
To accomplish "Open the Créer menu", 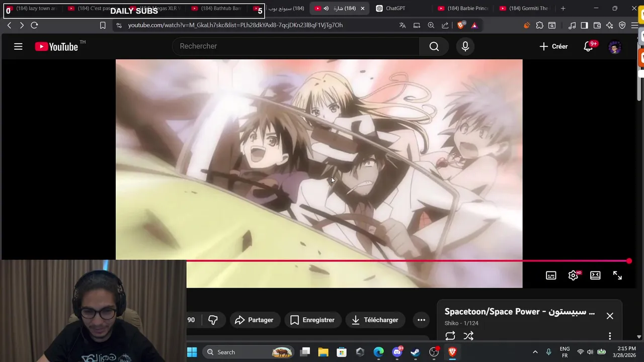I will [x=553, y=46].
